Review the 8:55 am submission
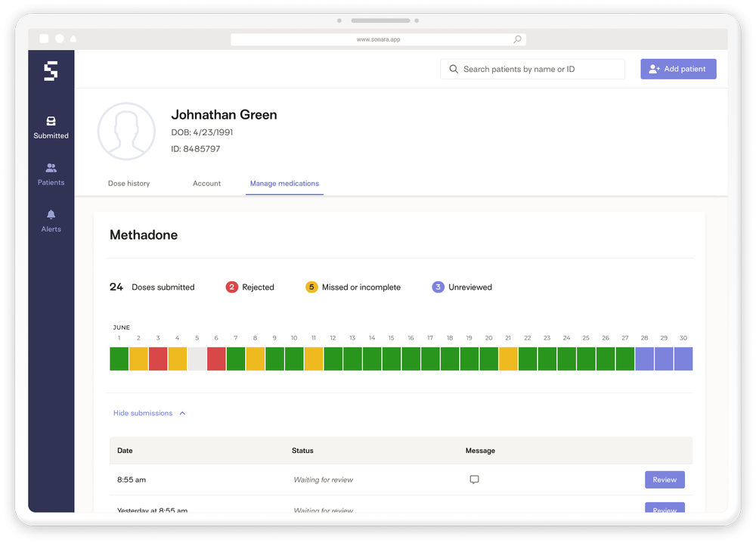 pyautogui.click(x=665, y=479)
